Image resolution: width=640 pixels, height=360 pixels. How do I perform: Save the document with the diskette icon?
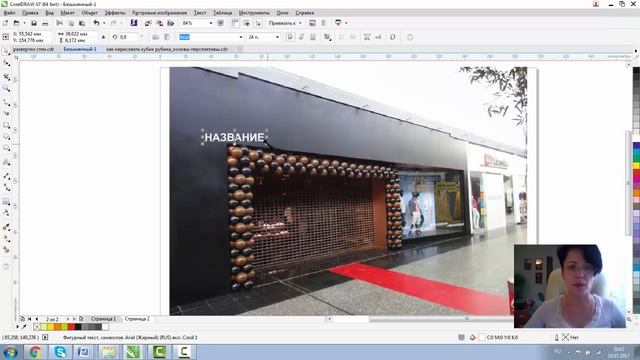(x=34, y=23)
